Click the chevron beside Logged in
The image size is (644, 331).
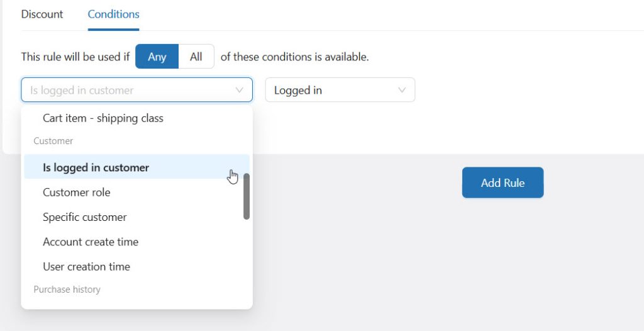(x=402, y=90)
